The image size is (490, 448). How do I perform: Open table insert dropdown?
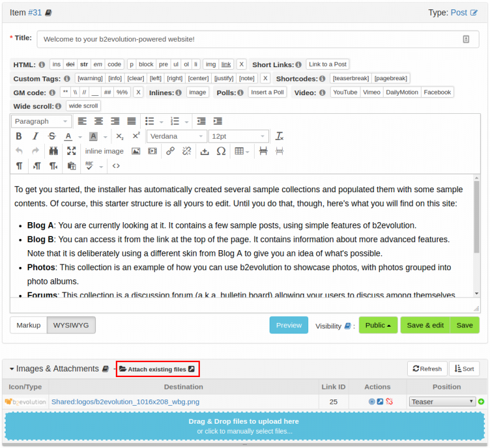point(242,151)
